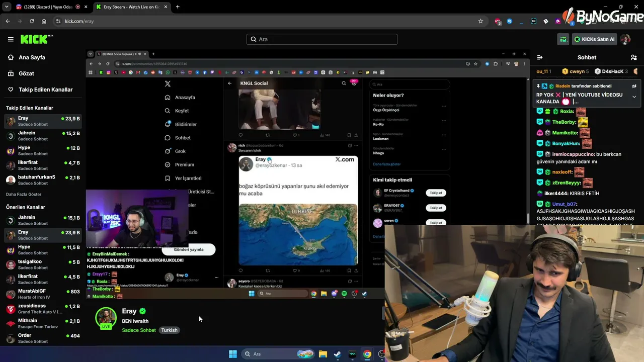
Task: Select the Eray Stream Kick browser tab
Action: pos(132,7)
